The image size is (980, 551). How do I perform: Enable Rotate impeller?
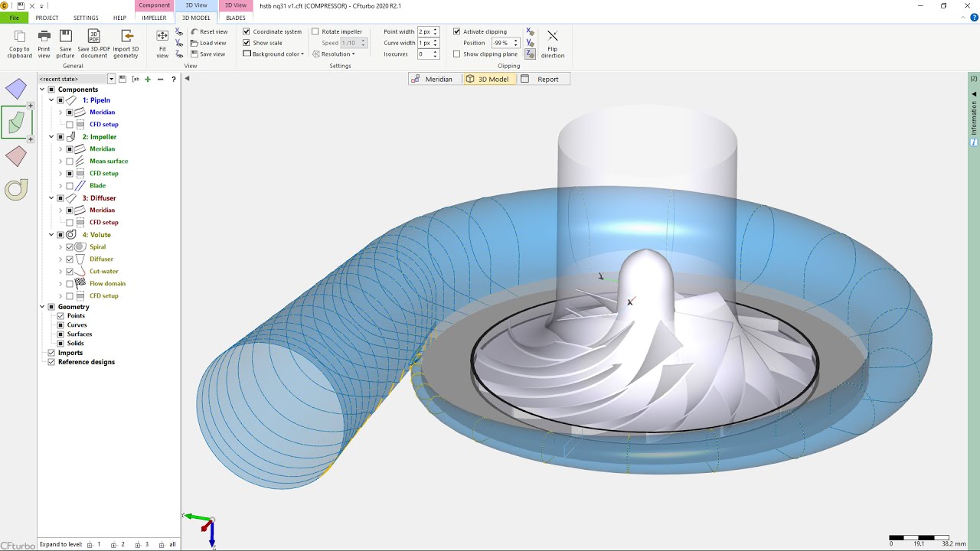click(x=315, y=31)
